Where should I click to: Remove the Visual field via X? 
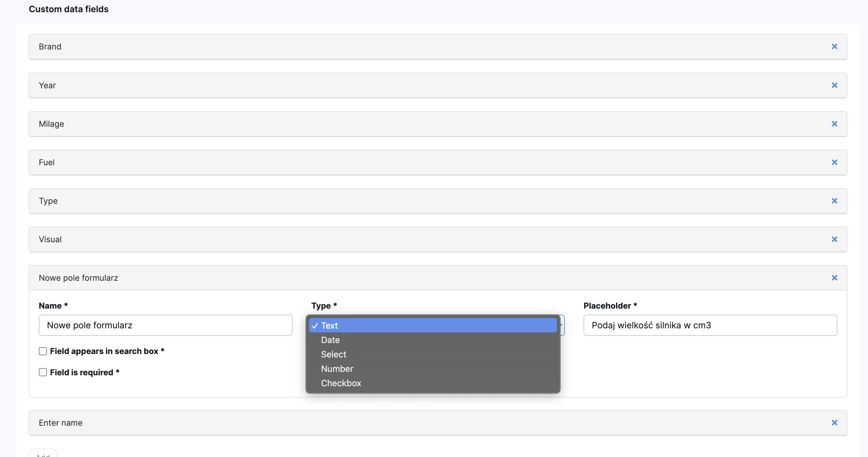(x=834, y=239)
